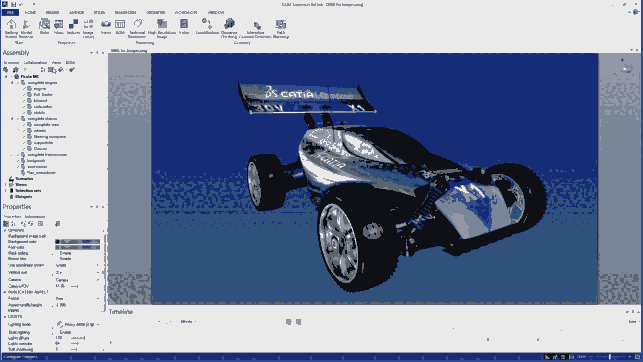The height and width of the screenshot is (362, 643).
Task: Click the grid icon in Properties toolbar
Action: pos(40,223)
